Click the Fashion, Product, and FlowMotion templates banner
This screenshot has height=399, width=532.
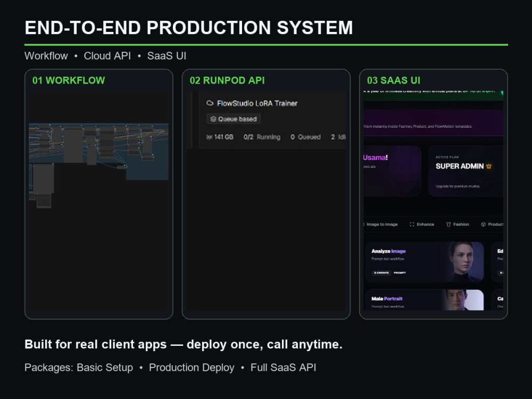[x=433, y=123]
